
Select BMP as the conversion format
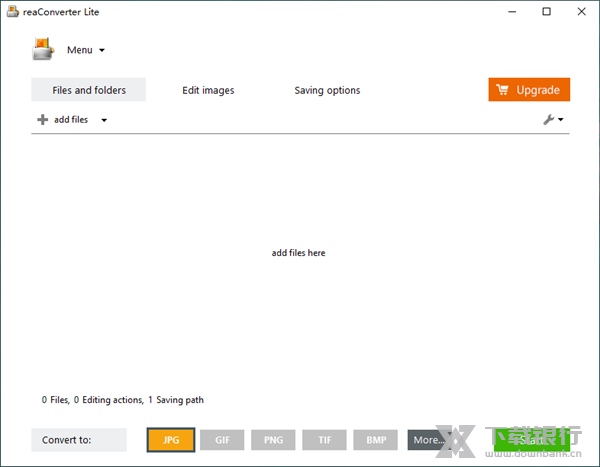tap(376, 440)
